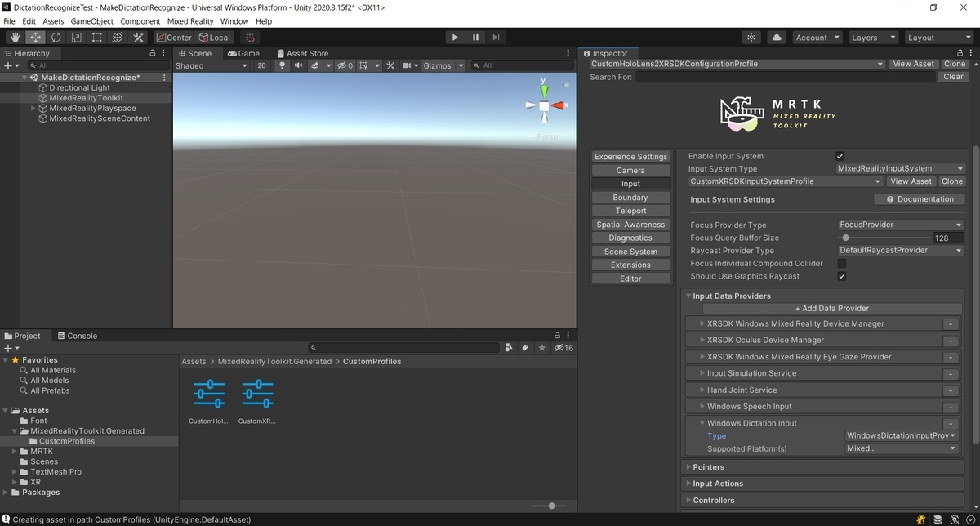
Task: Clear the Inspector search field
Action: point(953,77)
